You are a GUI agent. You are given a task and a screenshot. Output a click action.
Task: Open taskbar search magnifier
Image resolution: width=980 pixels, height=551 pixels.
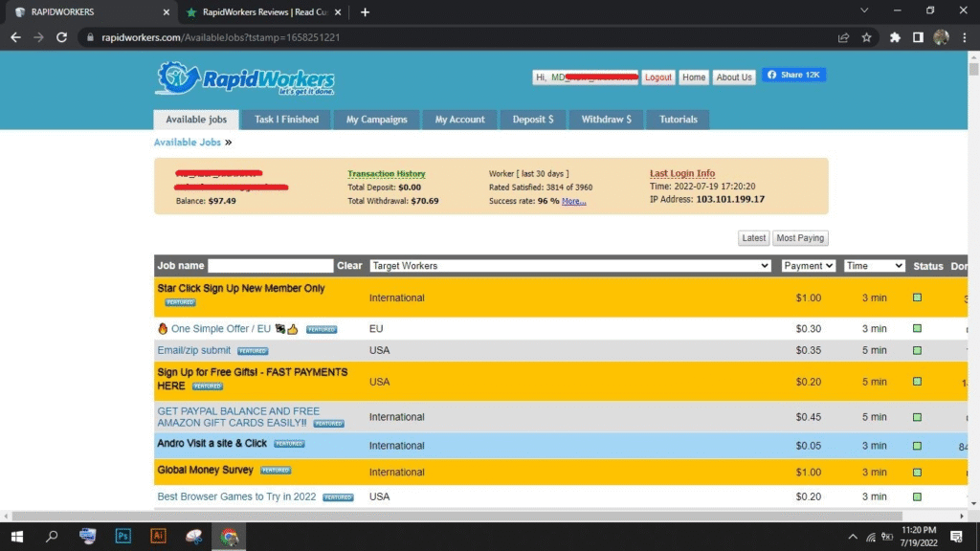[x=52, y=536]
